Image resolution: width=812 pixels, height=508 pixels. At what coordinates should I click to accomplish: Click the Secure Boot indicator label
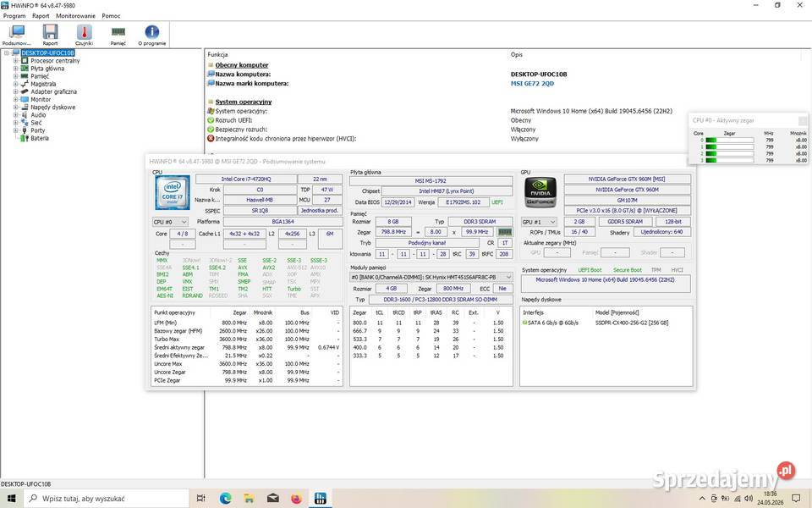click(x=627, y=270)
